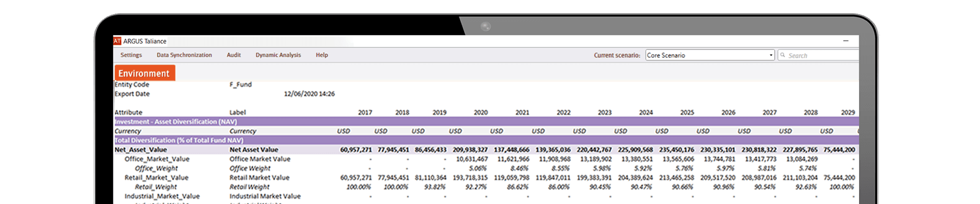Click the ARGUS Taliance AT logo icon

coord(117,41)
